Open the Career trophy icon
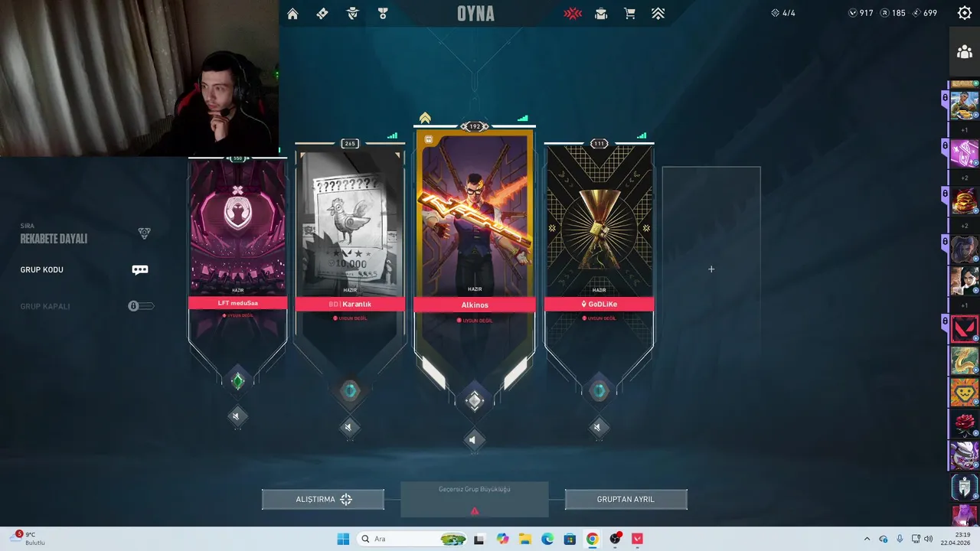This screenshot has height=551, width=980. click(383, 13)
